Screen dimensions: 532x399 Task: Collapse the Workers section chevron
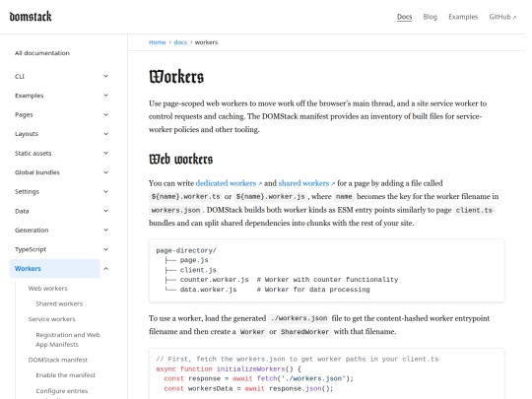point(105,268)
